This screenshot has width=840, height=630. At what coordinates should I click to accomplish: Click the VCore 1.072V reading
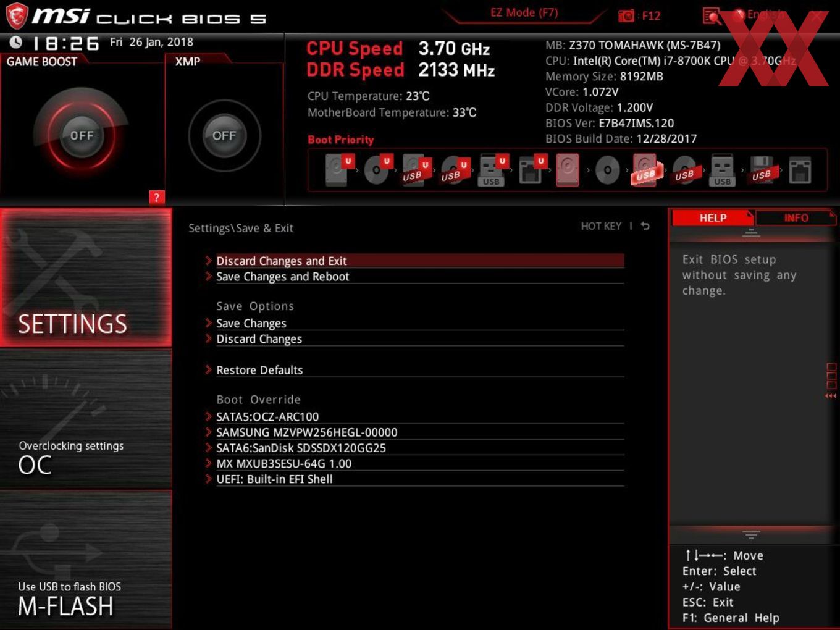pos(582,92)
